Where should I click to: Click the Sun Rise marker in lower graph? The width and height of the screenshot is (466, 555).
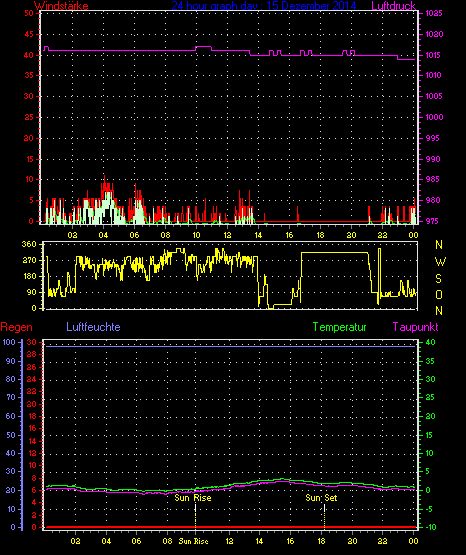click(193, 498)
